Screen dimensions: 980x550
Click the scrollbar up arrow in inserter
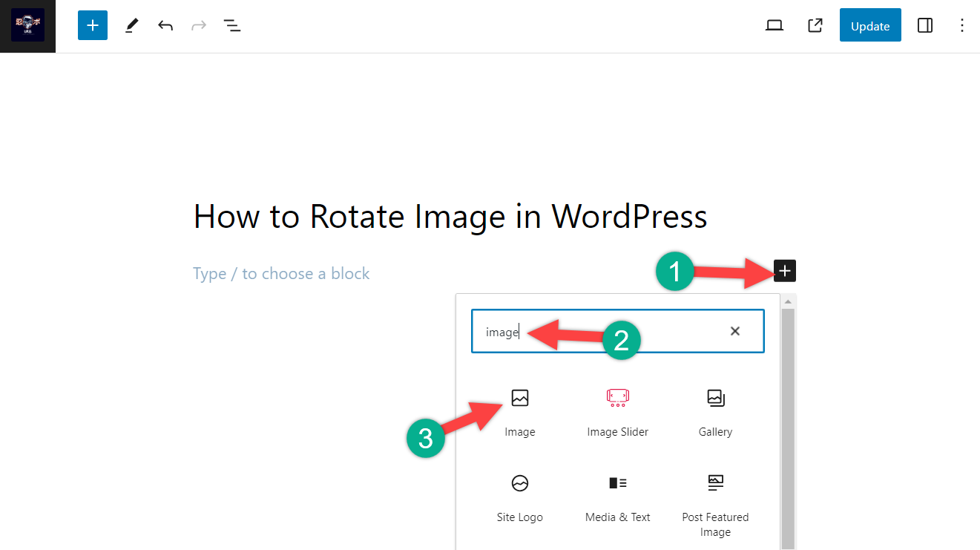tap(788, 301)
